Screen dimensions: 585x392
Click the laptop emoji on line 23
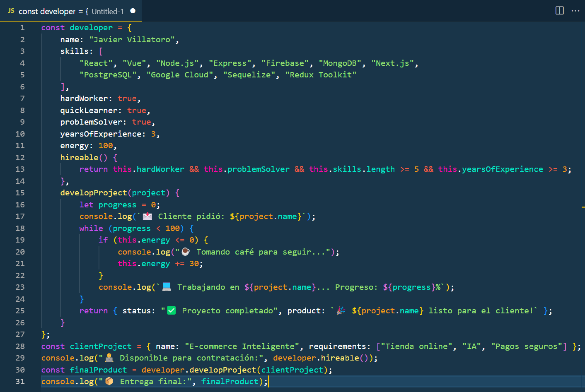coord(167,286)
